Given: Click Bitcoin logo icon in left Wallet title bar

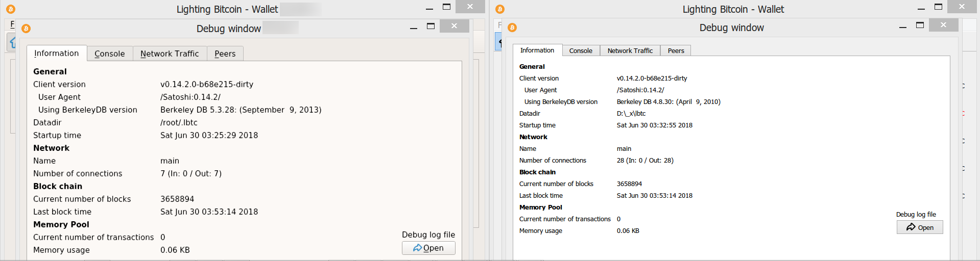Looking at the screenshot, I should [11, 9].
